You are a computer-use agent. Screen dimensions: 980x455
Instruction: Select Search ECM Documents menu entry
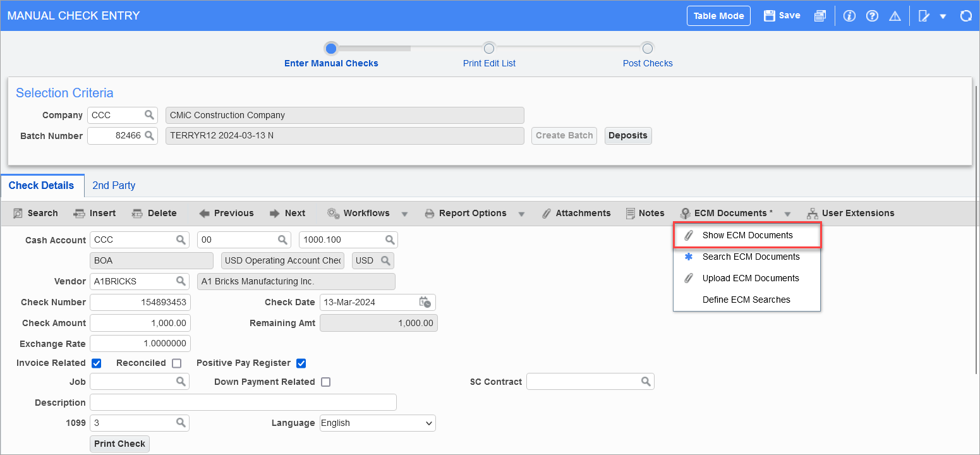pos(747,257)
